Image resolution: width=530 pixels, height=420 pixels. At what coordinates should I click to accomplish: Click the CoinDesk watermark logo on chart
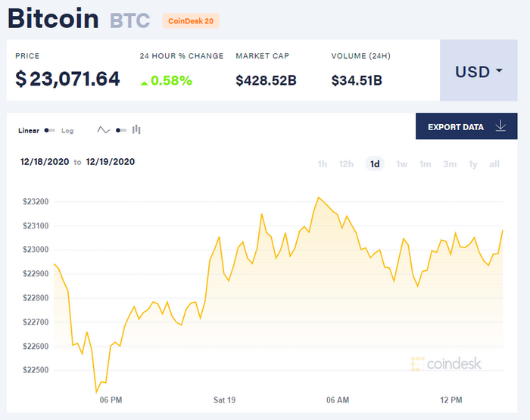446,364
